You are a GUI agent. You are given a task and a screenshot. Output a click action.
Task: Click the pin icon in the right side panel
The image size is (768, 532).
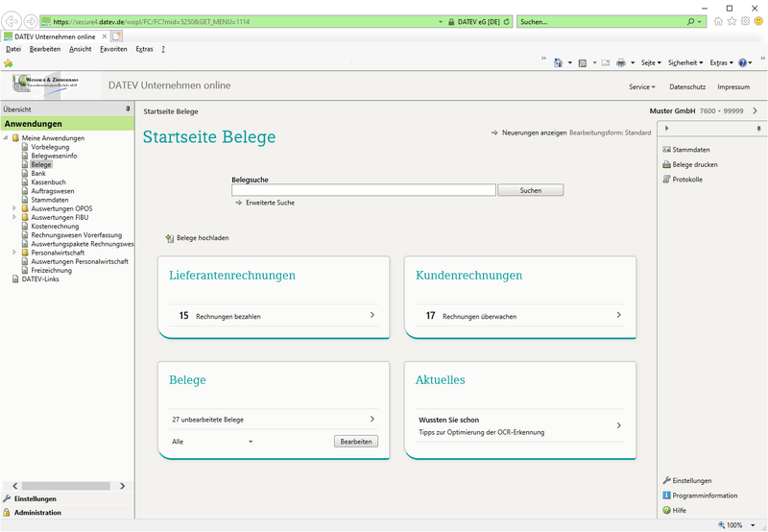click(758, 129)
